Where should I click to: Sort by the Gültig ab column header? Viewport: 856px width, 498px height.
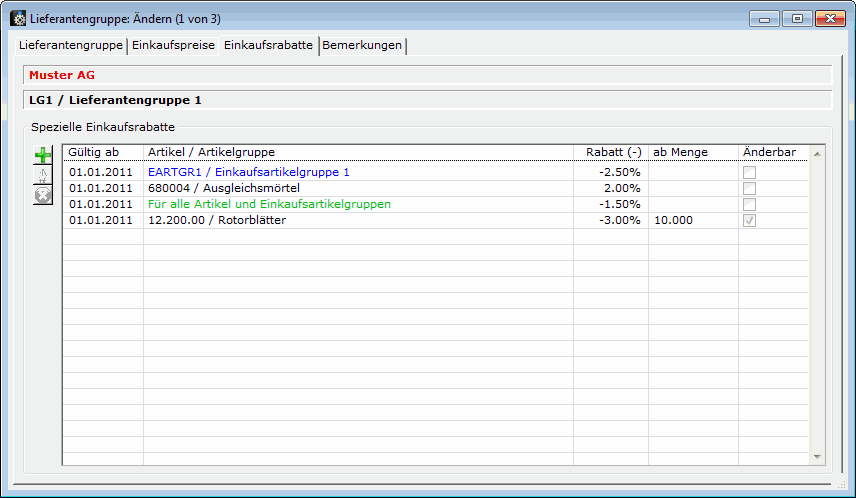pos(103,152)
